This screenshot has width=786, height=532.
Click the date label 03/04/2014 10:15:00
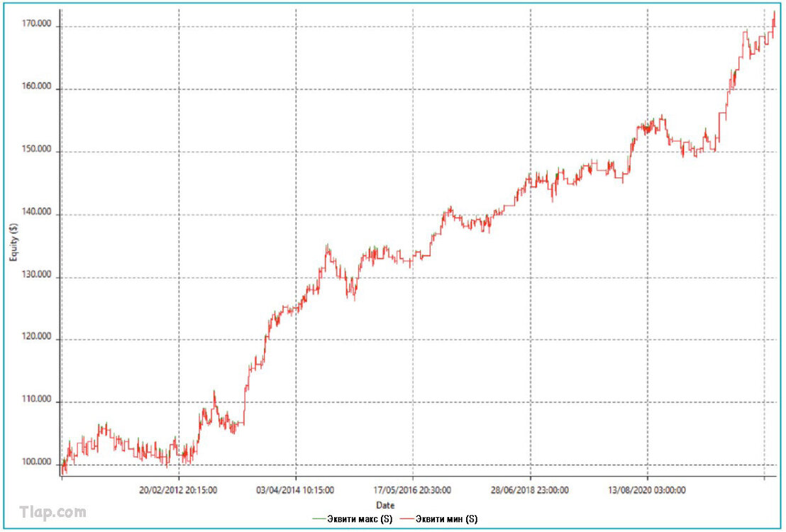(295, 490)
